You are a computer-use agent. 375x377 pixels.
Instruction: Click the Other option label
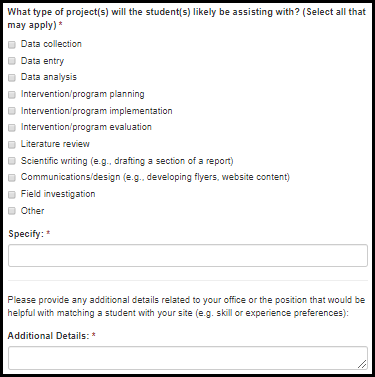[32, 211]
